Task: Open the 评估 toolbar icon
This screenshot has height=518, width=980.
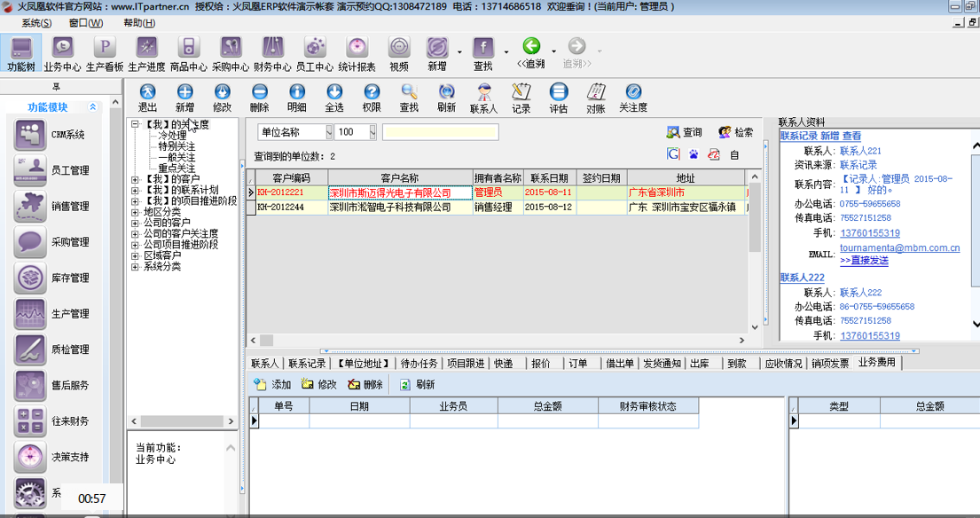Action: coord(559,98)
